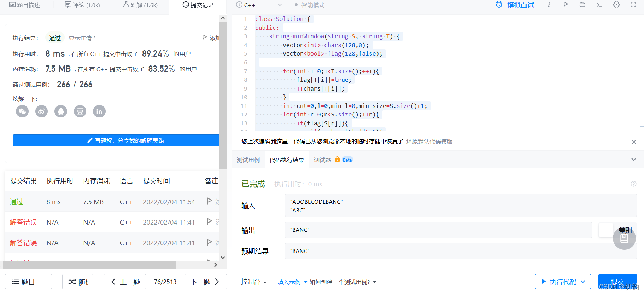
Task: Enter fullscreen editor mode icon
Action: [x=633, y=5]
